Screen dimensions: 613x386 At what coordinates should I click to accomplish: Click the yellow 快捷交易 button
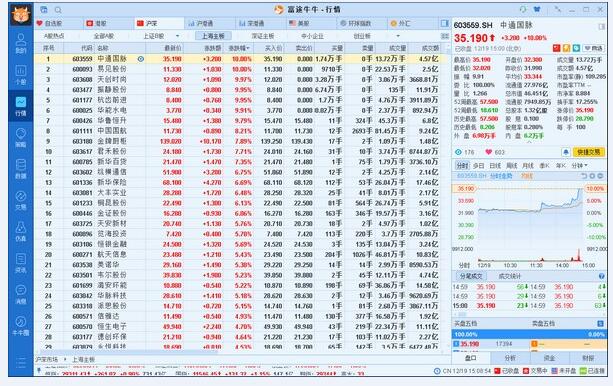(x=588, y=152)
